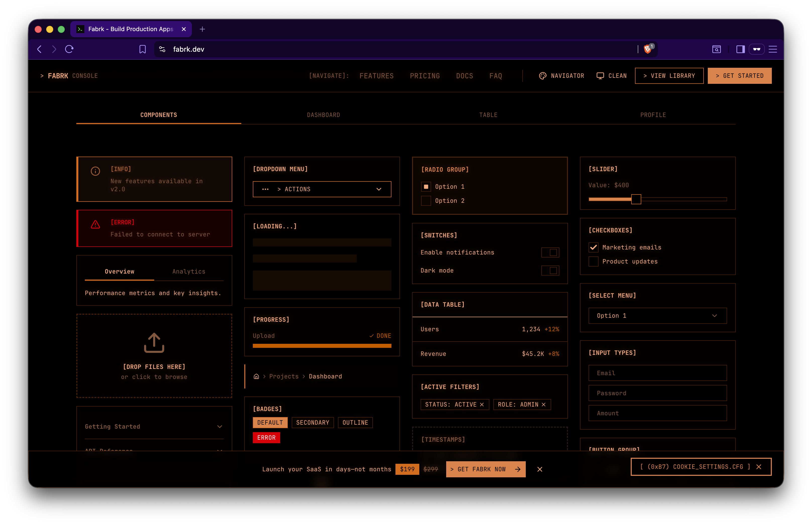
Task: Click the GET FABRK NOW banner button
Action: 486,469
